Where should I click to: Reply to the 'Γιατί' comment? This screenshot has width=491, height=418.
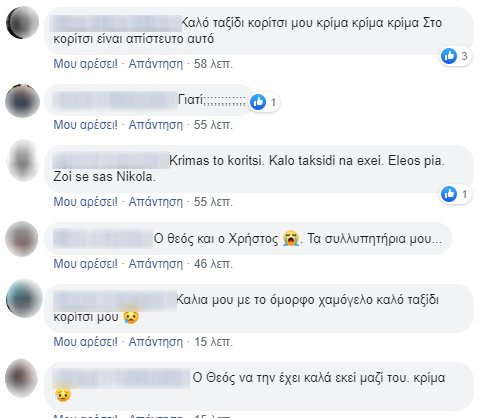[156, 125]
